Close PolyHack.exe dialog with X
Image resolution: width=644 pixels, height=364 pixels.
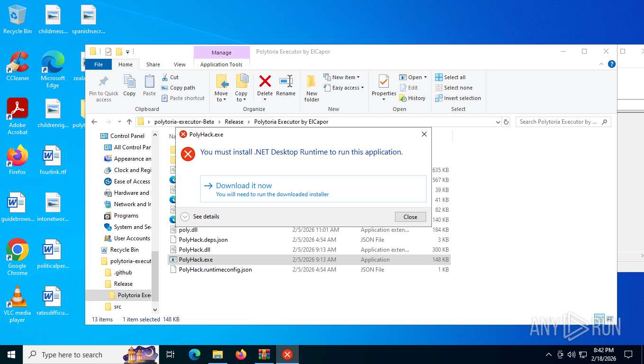pos(424,134)
